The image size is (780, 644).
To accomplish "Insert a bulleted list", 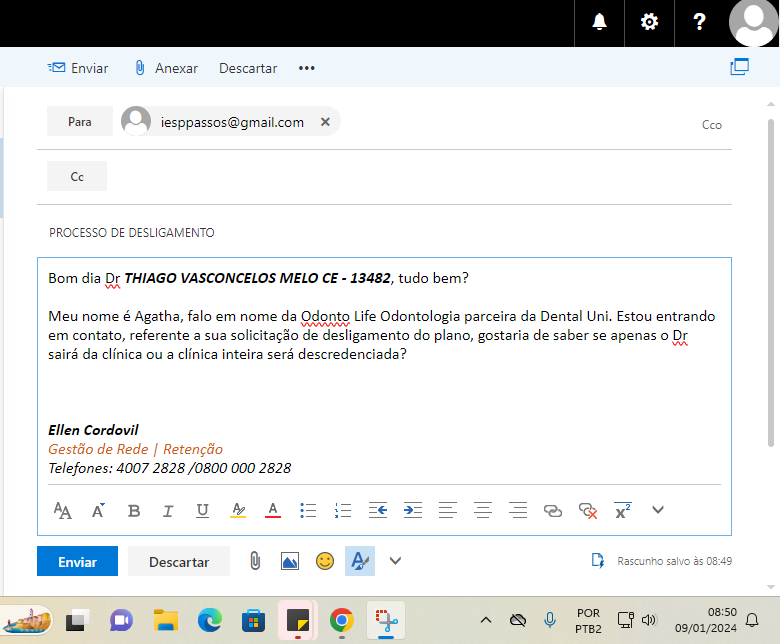I will click(308, 511).
